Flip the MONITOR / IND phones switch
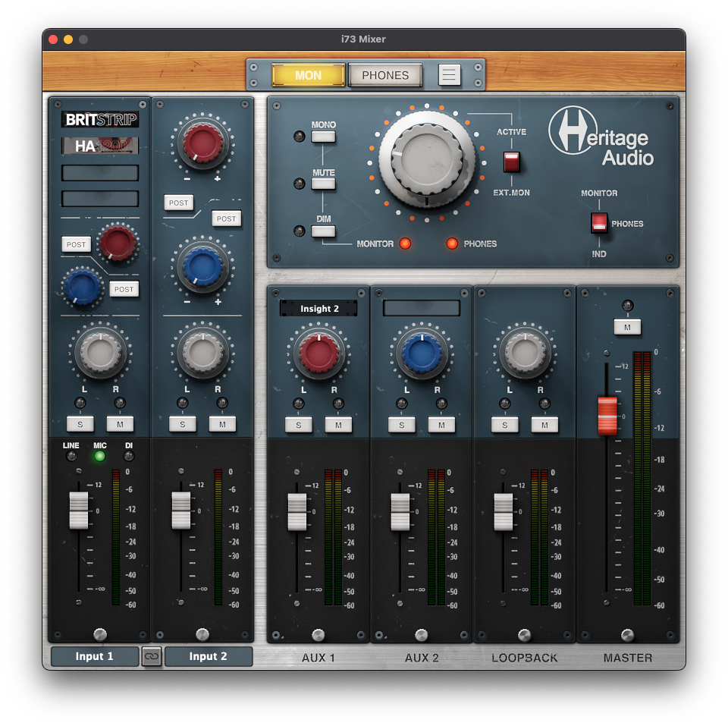Viewport: 728px width, 726px height. [x=598, y=222]
